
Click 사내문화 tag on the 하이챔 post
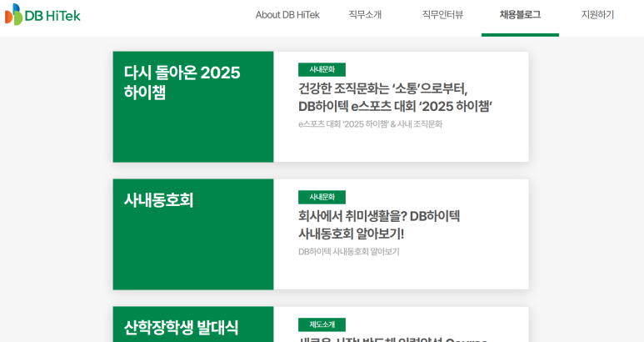[x=322, y=69]
